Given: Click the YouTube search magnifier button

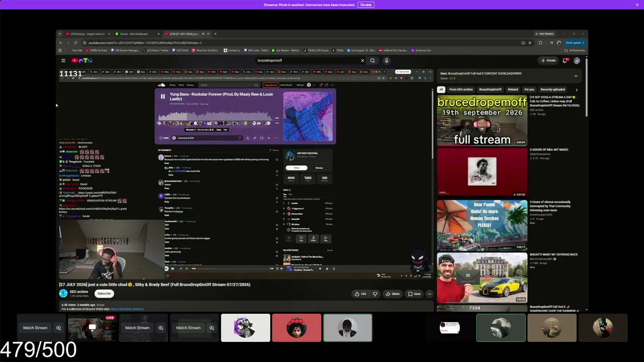Looking at the screenshot, I should click(x=373, y=60).
